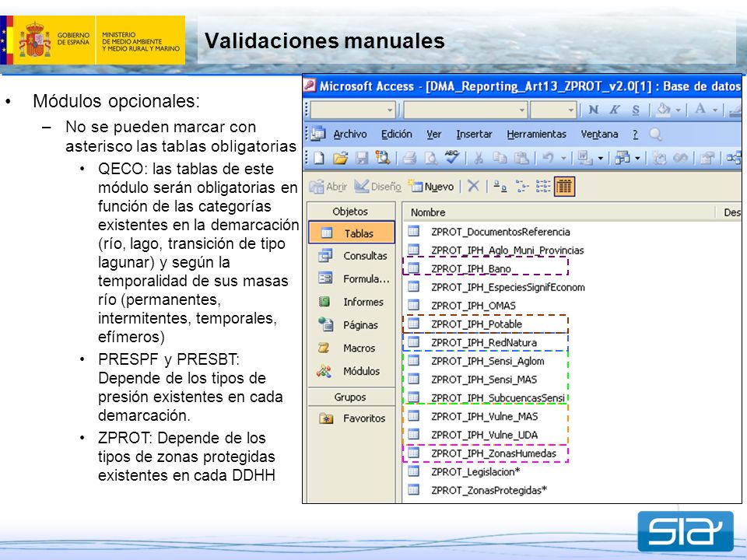The image size is (747, 560).
Task: Open the Font color dropdown arrow
Action: point(715,110)
